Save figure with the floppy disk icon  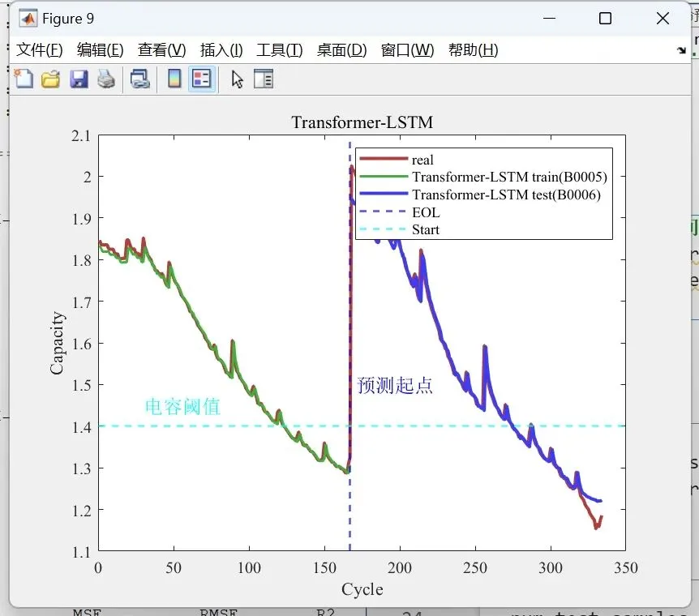point(79,79)
